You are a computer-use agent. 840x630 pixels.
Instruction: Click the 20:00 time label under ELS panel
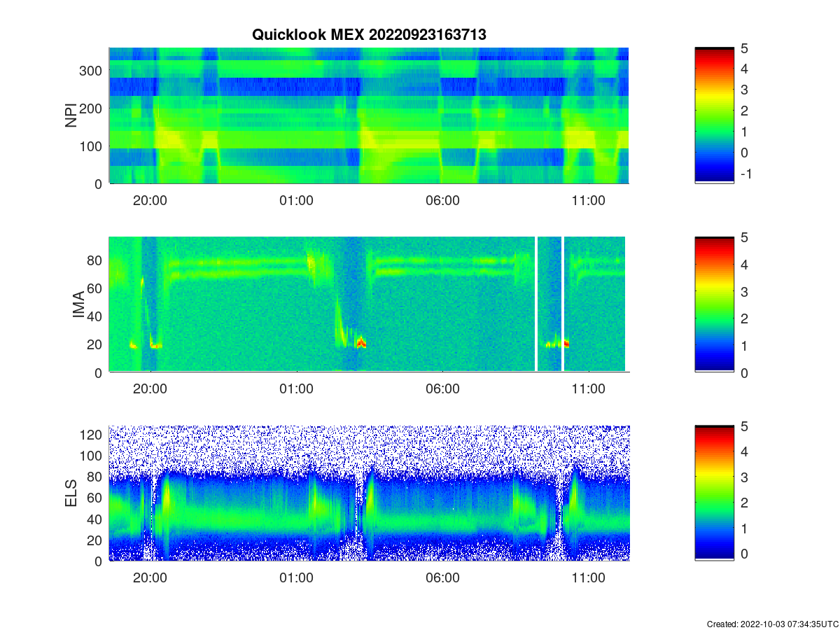pos(150,578)
